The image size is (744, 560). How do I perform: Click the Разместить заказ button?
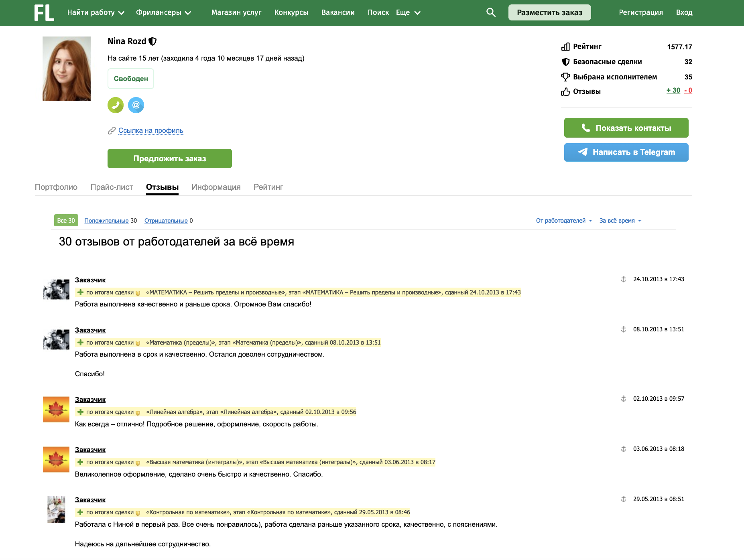(549, 12)
